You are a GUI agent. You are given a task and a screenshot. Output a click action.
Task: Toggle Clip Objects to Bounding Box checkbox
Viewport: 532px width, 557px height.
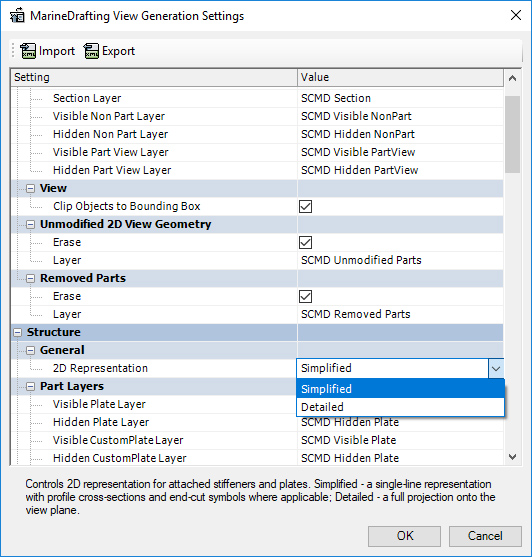pos(305,206)
